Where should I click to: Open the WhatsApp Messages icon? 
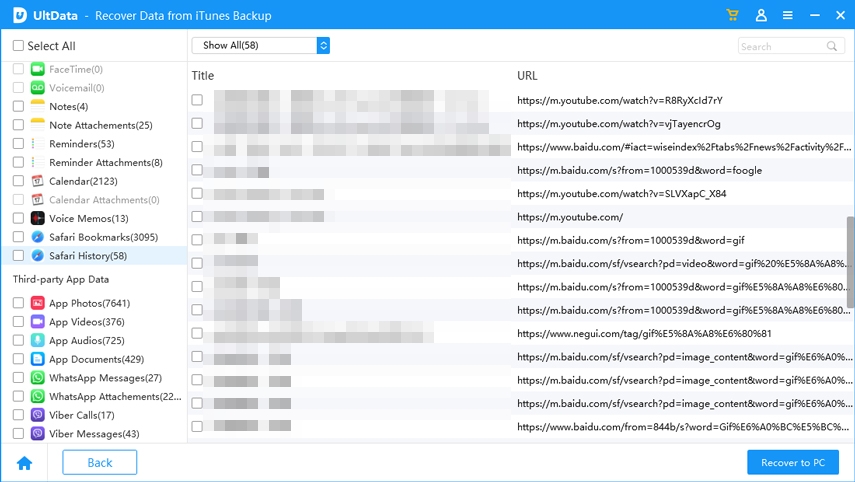click(38, 378)
